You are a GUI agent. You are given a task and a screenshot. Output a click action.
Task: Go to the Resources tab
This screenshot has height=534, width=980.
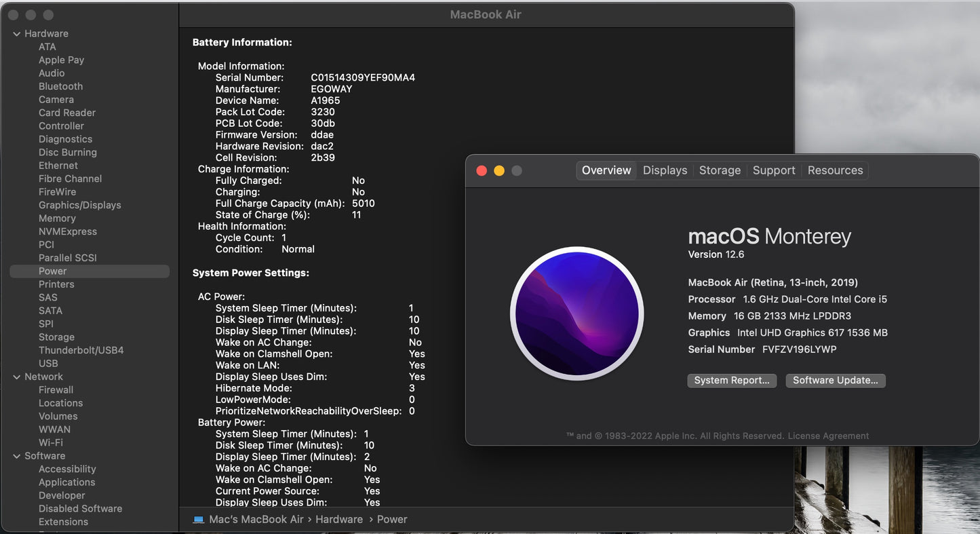tap(835, 171)
